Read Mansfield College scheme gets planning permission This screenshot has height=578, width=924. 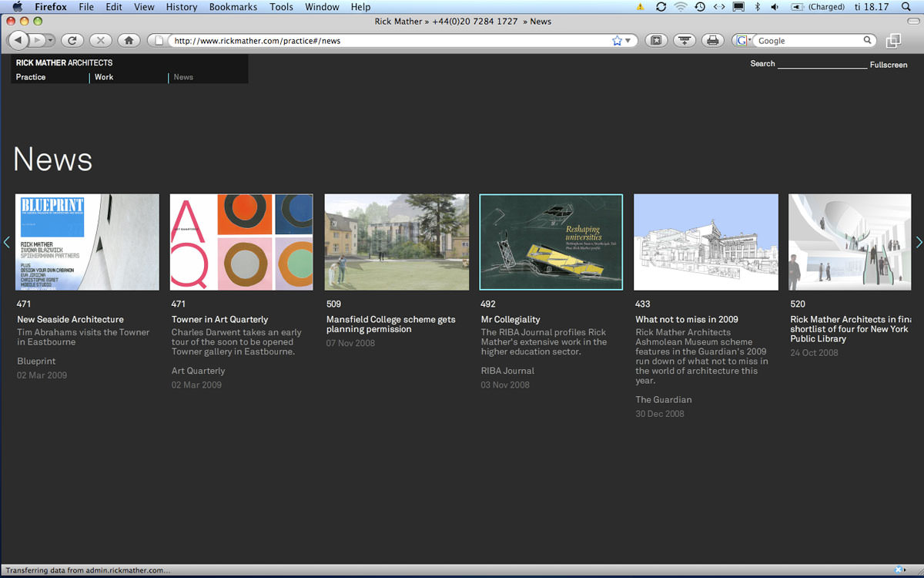point(391,324)
